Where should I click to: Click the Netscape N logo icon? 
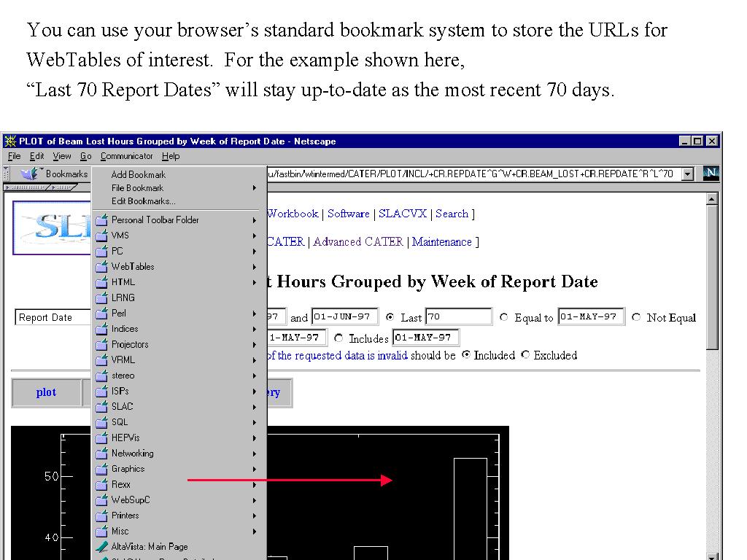coord(711,174)
